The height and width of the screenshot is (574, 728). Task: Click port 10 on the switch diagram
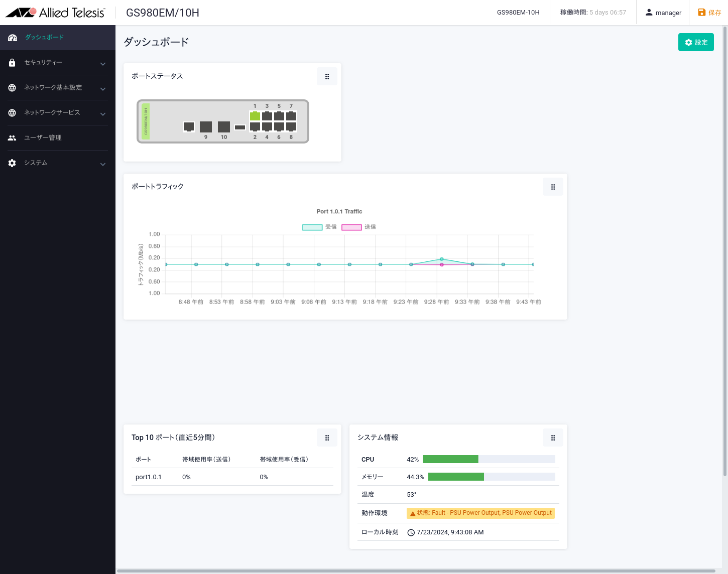click(x=224, y=127)
